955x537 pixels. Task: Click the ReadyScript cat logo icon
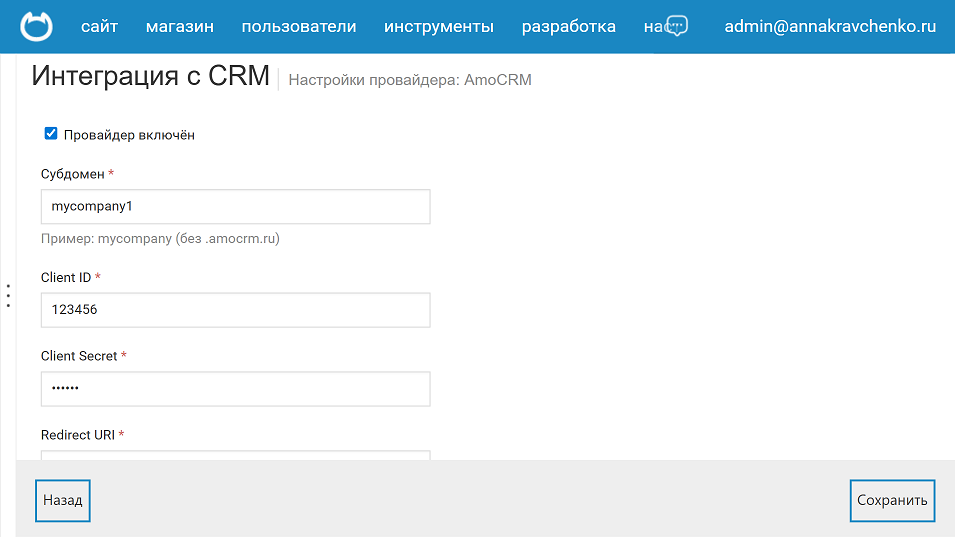point(37,26)
